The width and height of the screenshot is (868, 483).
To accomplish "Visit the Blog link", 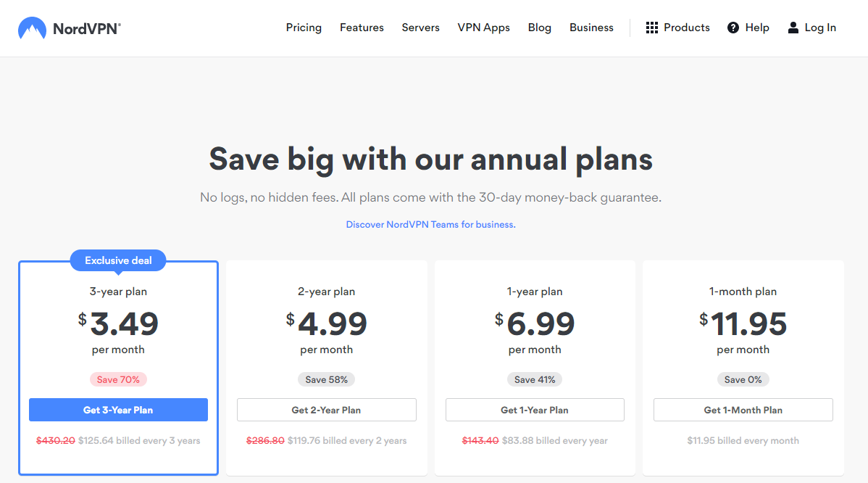I will pos(539,28).
